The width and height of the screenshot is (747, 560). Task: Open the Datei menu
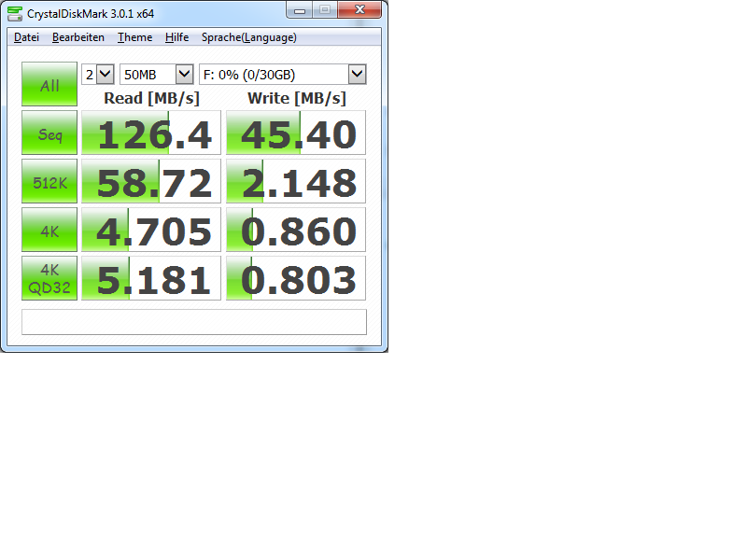26,37
